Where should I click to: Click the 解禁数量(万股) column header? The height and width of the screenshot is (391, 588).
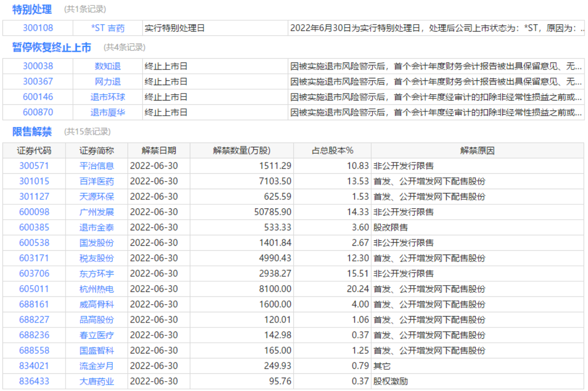tap(242, 151)
